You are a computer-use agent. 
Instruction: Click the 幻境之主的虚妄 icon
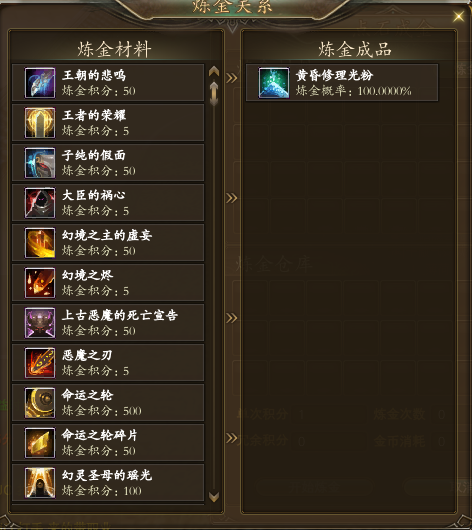pyautogui.click(x=40, y=243)
